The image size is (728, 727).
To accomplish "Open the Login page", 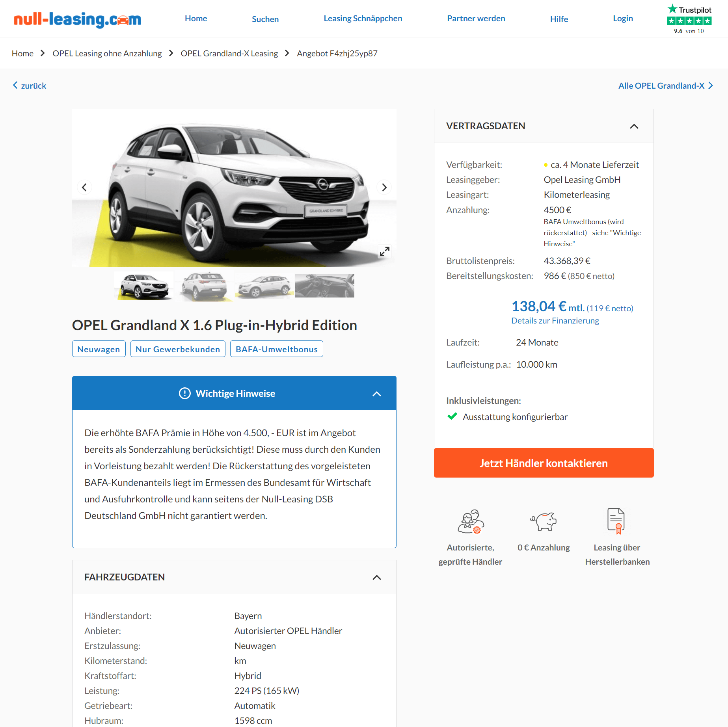I will pyautogui.click(x=623, y=19).
